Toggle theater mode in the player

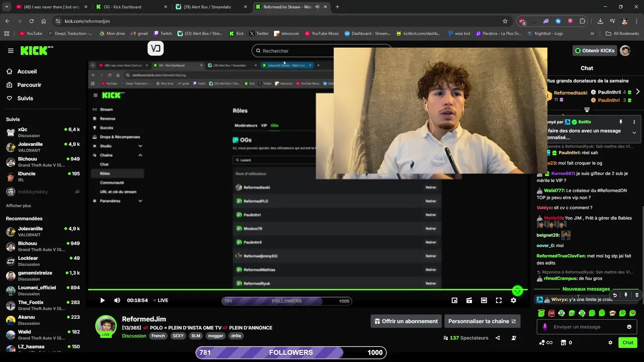click(x=484, y=300)
